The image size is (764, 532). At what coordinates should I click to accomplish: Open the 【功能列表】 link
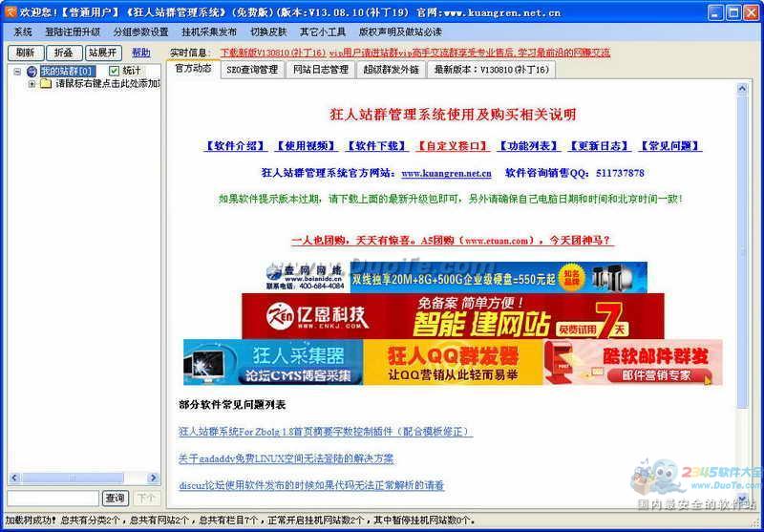(528, 146)
